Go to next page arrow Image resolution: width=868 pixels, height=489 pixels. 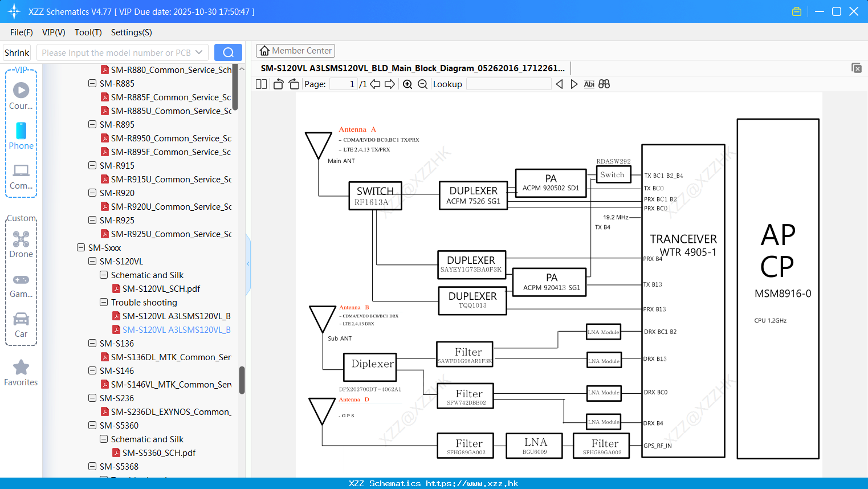point(390,84)
